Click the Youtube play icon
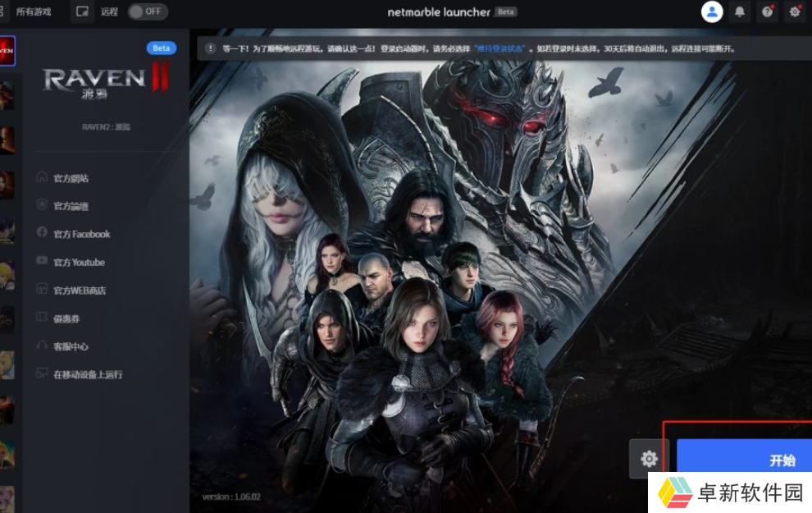Image resolution: width=812 pixels, height=513 pixels. click(42, 260)
